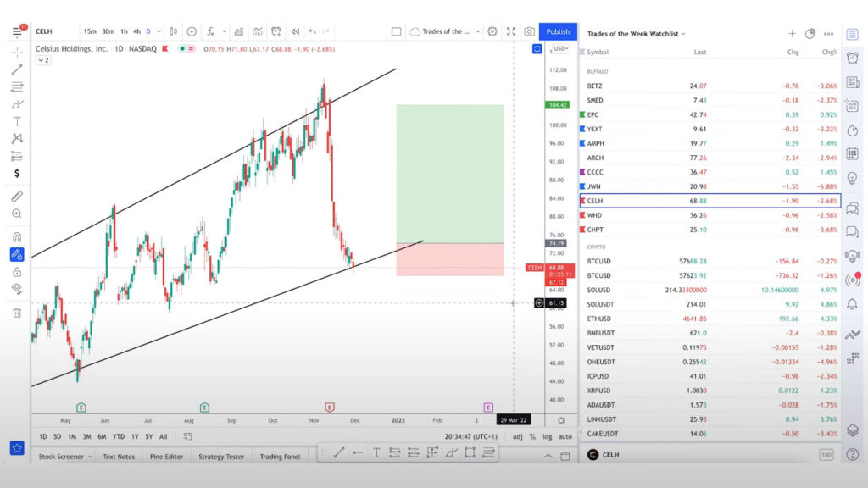Set the chart range to All
The width and height of the screenshot is (868, 488).
[164, 436]
